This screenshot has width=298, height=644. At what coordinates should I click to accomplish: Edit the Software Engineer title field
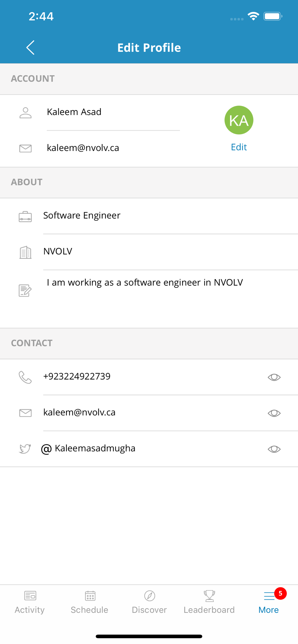170,215
